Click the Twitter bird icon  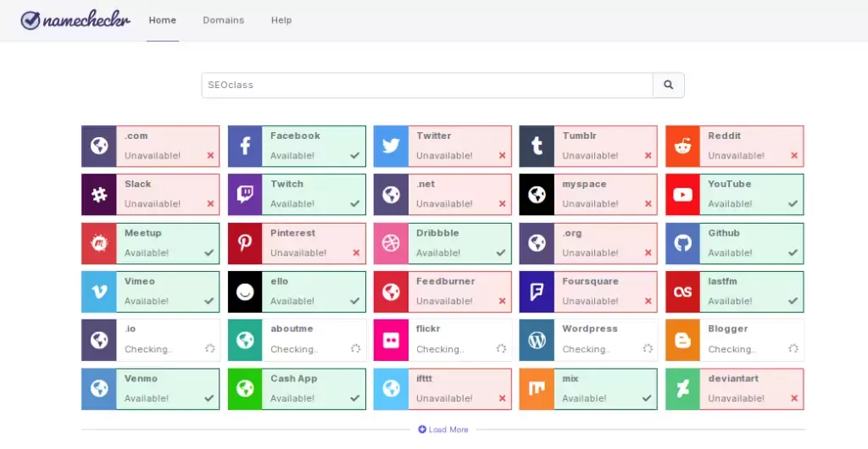391,147
